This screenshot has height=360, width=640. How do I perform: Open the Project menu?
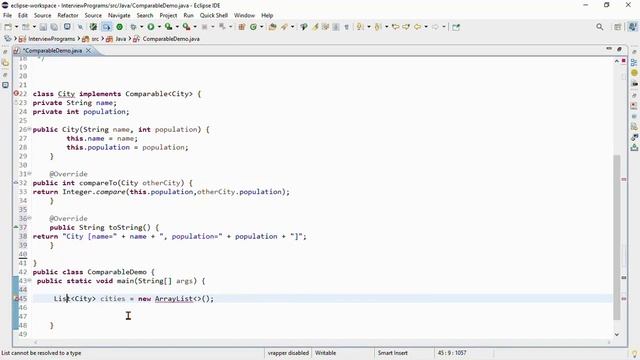pyautogui.click(x=168, y=16)
